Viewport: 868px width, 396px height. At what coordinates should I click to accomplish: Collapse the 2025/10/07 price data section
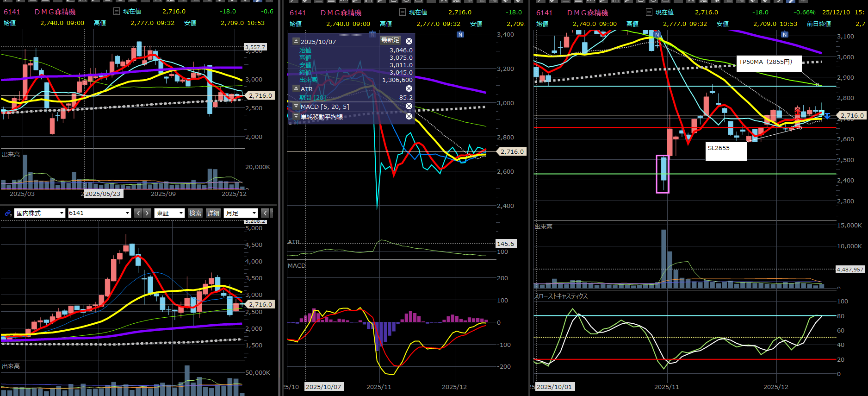click(x=296, y=41)
